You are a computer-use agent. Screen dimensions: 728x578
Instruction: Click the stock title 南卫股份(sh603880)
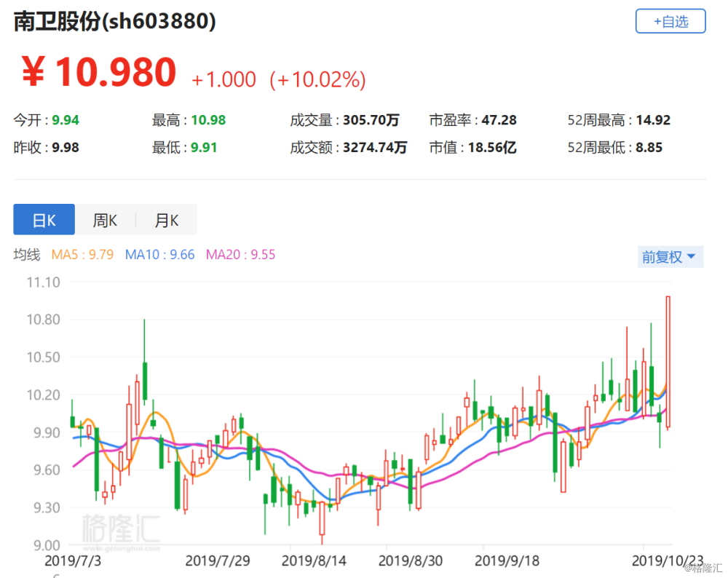[115, 21]
